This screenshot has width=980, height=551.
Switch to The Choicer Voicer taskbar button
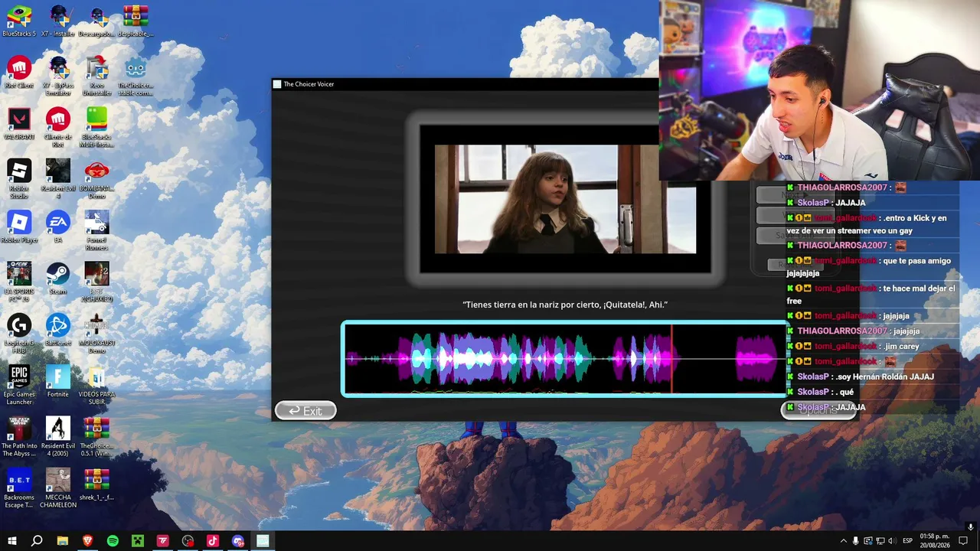263,541
